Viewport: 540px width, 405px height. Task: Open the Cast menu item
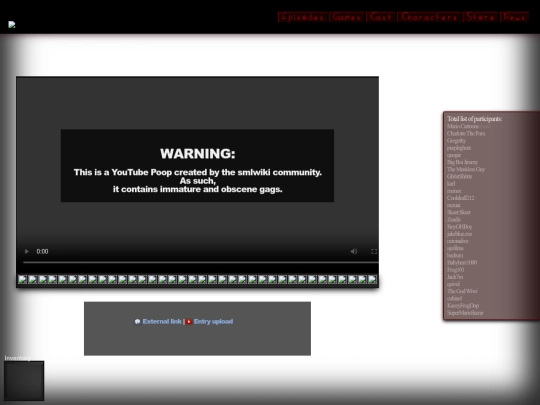381,17
